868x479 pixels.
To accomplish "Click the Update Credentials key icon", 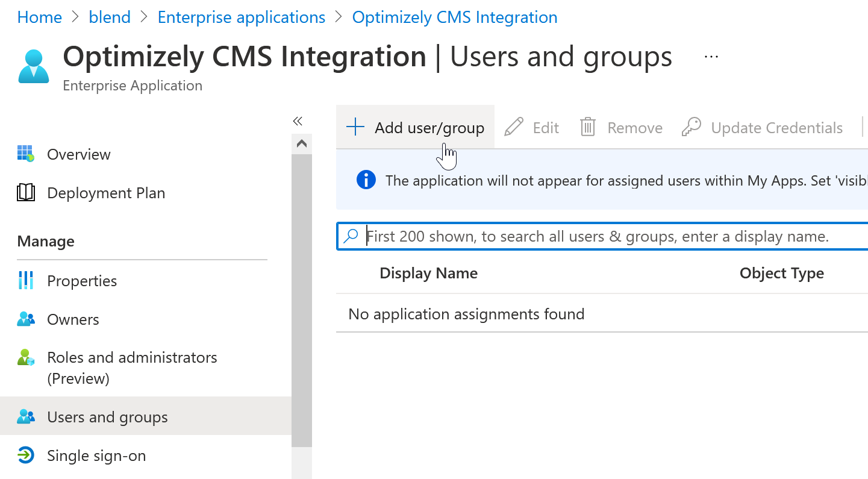I will click(692, 127).
